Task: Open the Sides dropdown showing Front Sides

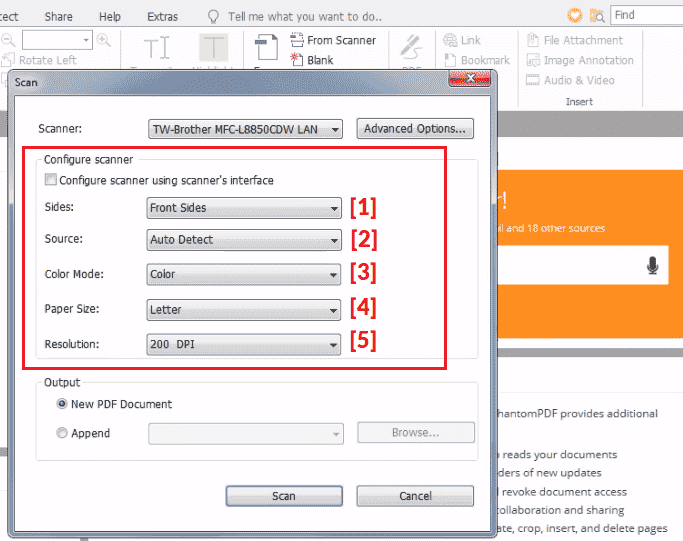Action: (x=244, y=208)
